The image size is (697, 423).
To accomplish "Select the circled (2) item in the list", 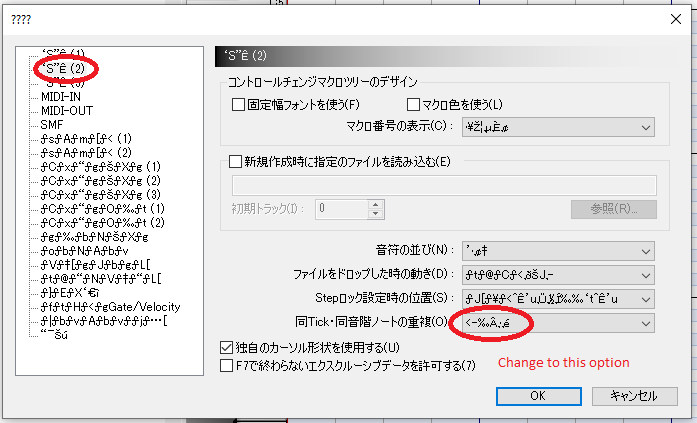I will click(64, 68).
